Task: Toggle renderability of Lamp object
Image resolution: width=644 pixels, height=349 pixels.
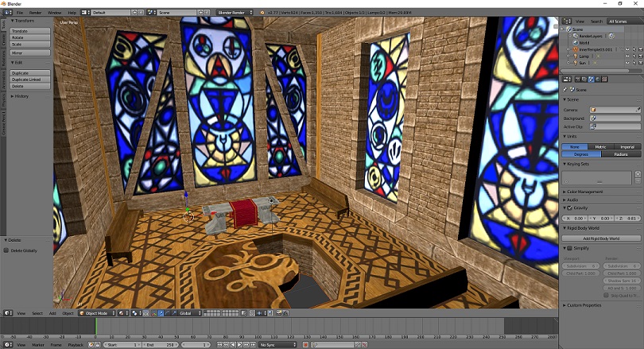Action: pos(641,56)
